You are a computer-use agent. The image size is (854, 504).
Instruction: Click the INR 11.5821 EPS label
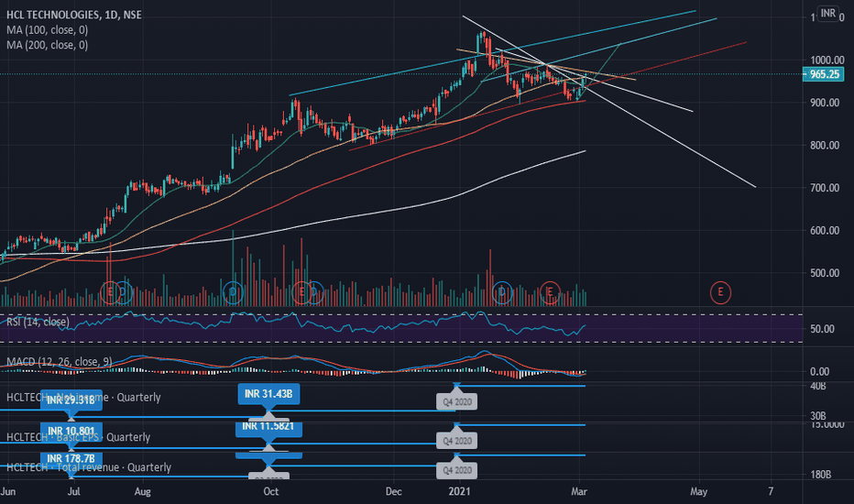[x=268, y=427]
